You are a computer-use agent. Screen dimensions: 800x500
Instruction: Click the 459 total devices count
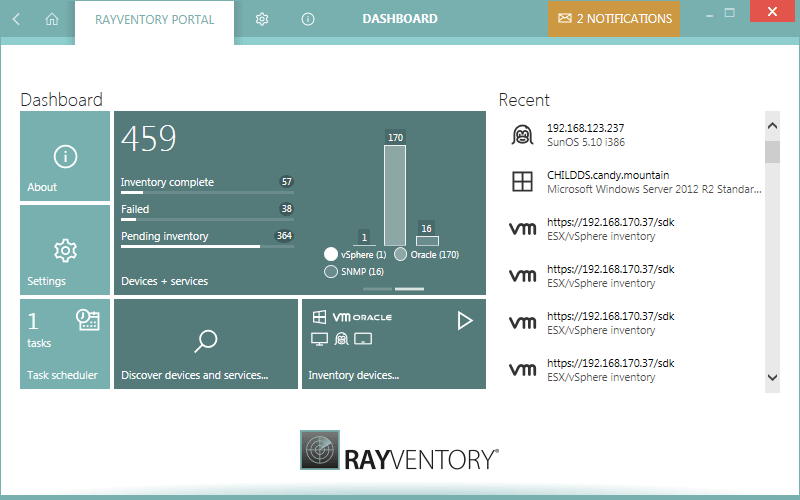pyautogui.click(x=148, y=138)
